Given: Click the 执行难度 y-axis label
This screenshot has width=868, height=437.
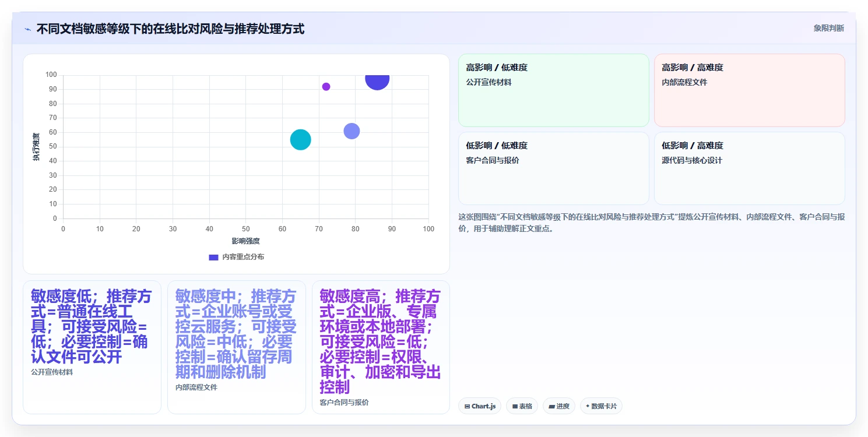Looking at the screenshot, I should tap(36, 147).
